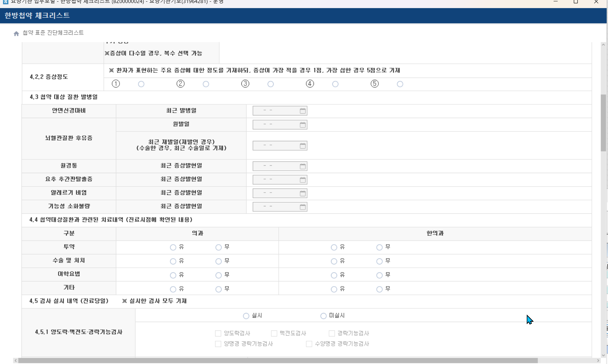
Task: Click the home icon in breadcrumb
Action: [16, 33]
